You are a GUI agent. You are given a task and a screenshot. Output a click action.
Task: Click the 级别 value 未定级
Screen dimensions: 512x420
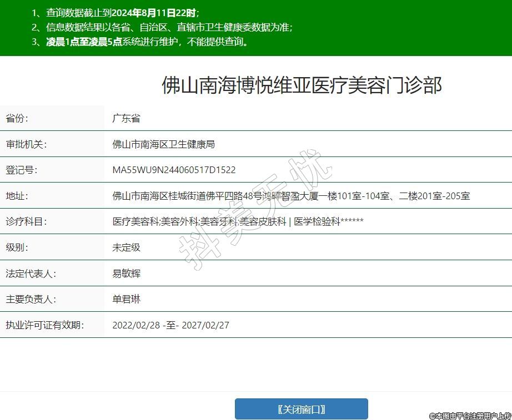pos(126,247)
